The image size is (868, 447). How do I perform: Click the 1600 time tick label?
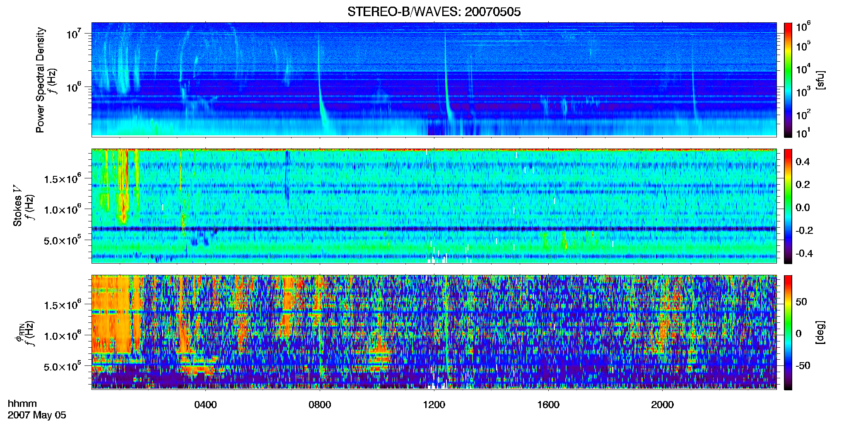pos(548,404)
